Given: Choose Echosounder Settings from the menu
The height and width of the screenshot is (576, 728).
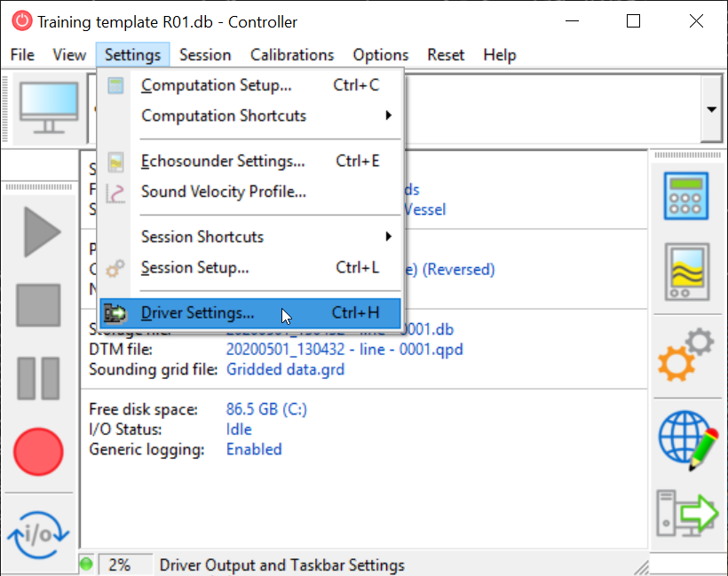Looking at the screenshot, I should (x=223, y=161).
